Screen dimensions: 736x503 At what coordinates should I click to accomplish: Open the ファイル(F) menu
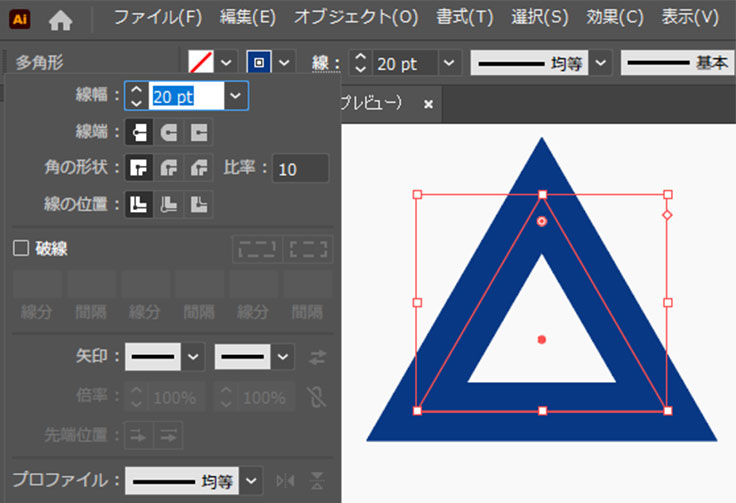(x=157, y=18)
